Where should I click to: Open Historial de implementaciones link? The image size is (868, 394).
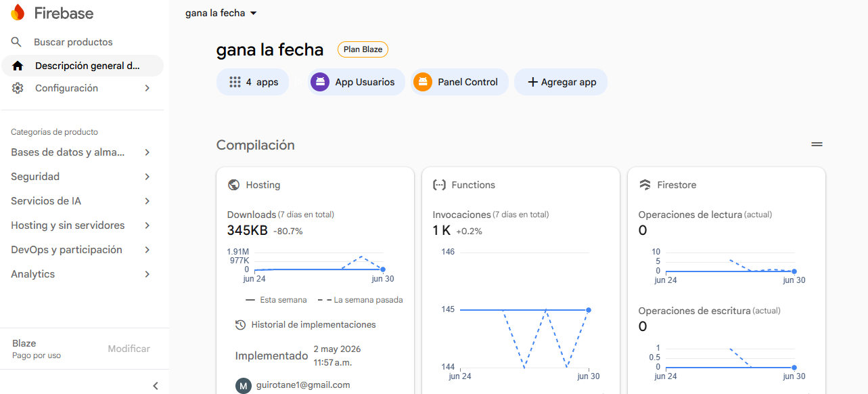[x=313, y=325]
